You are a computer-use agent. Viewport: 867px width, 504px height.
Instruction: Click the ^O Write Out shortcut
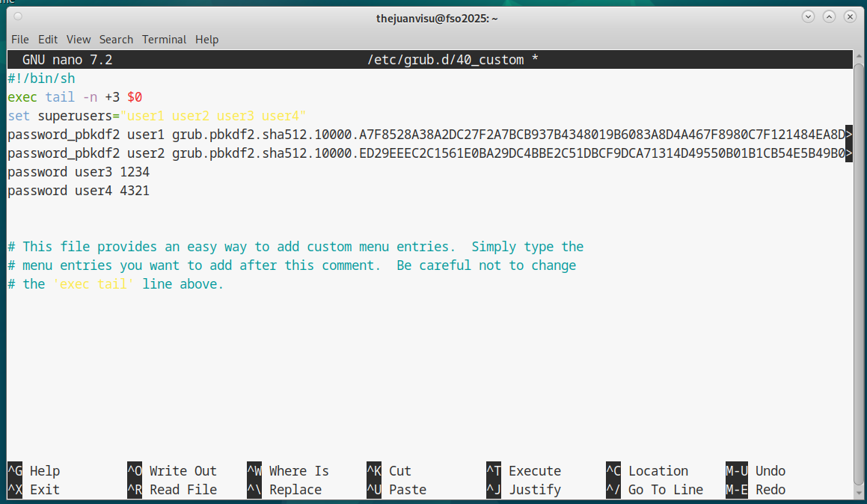click(172, 471)
